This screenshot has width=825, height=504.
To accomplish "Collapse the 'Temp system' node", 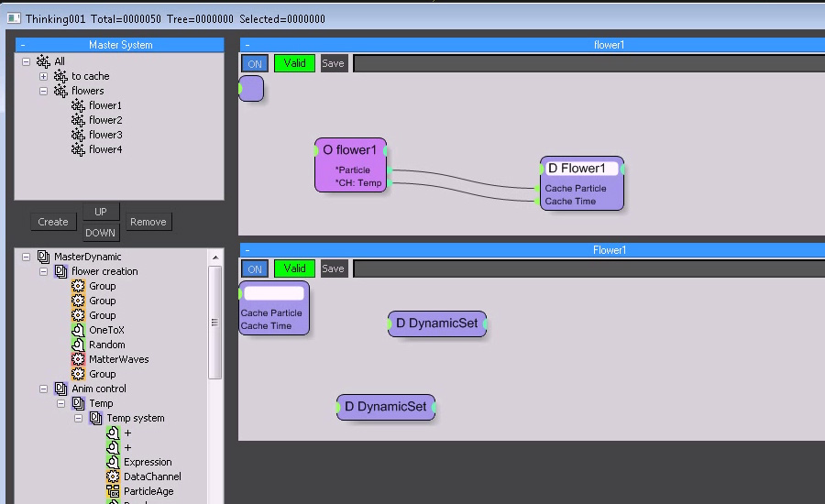I will [x=78, y=418].
